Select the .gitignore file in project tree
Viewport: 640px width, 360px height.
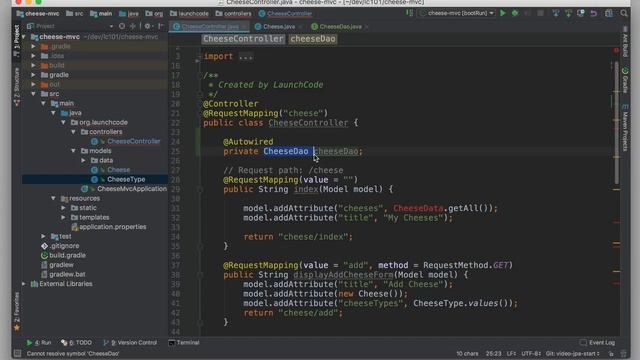(x=64, y=246)
